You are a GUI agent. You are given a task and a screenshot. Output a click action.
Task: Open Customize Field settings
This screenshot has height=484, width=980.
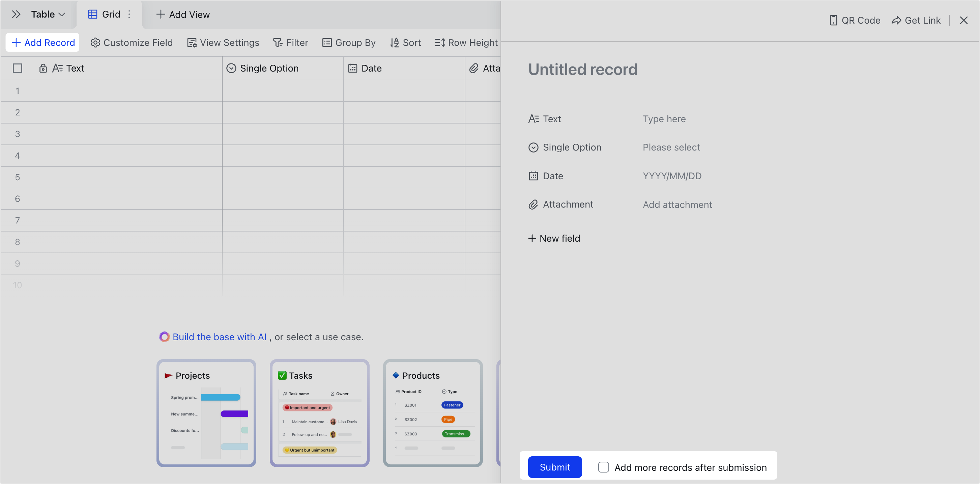pos(132,42)
